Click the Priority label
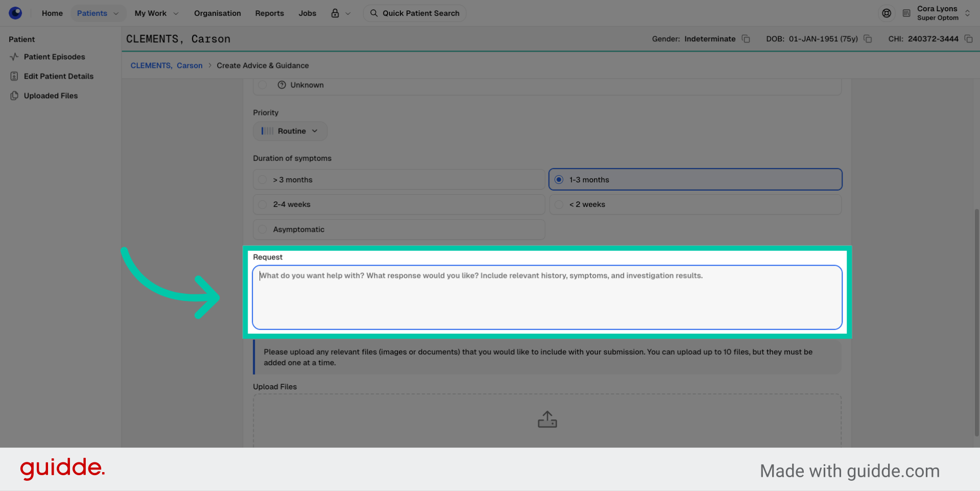 coord(266,112)
